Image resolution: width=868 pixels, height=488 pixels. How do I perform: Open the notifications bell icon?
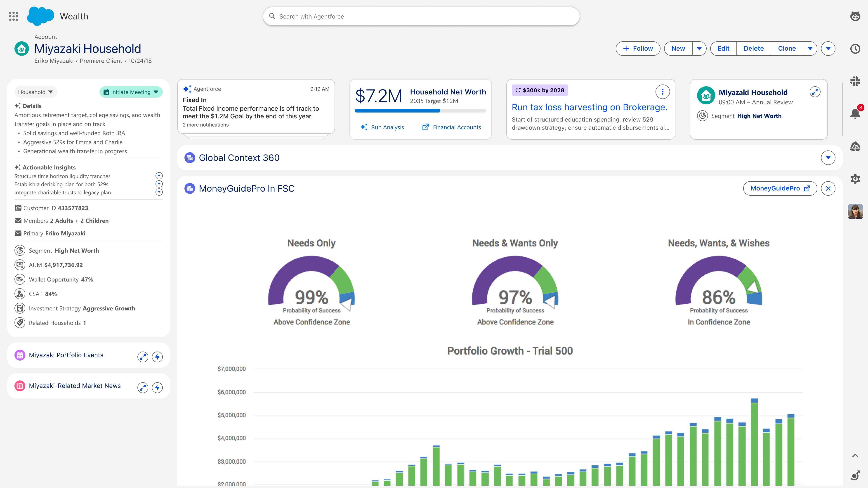click(x=855, y=113)
